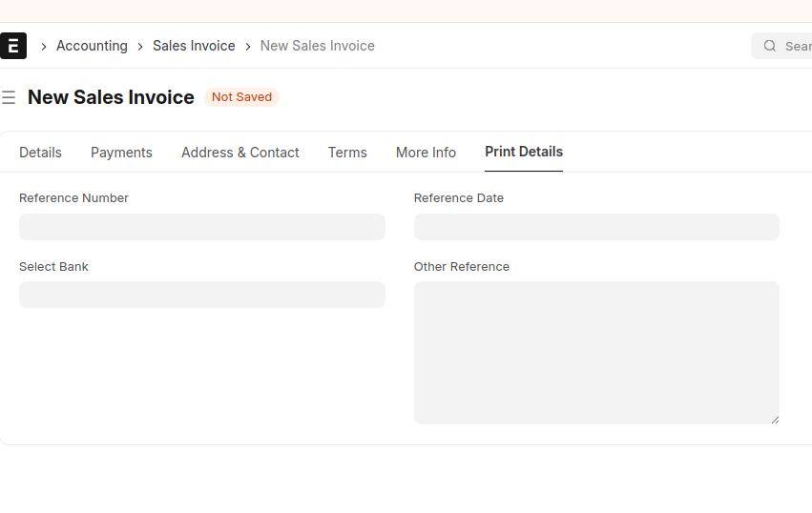
Task: Switch to the Details tab
Action: [x=40, y=153]
